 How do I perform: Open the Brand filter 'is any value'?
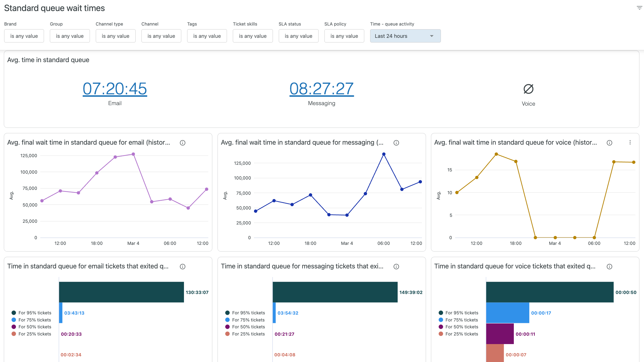[24, 36]
